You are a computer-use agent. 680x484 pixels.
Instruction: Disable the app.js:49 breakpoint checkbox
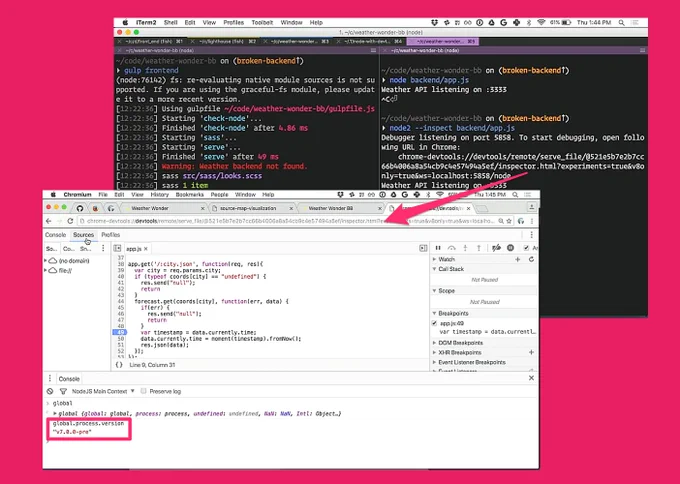[x=435, y=324]
